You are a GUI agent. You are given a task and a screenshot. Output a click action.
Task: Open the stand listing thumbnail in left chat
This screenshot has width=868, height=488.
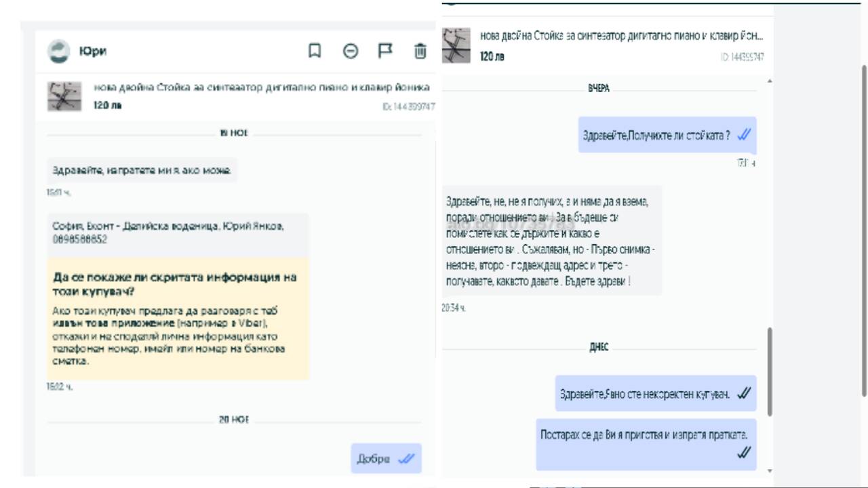coord(64,96)
